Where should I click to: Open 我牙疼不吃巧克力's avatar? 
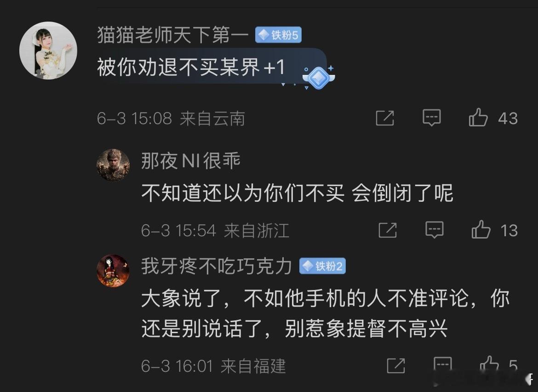pyautogui.click(x=113, y=271)
